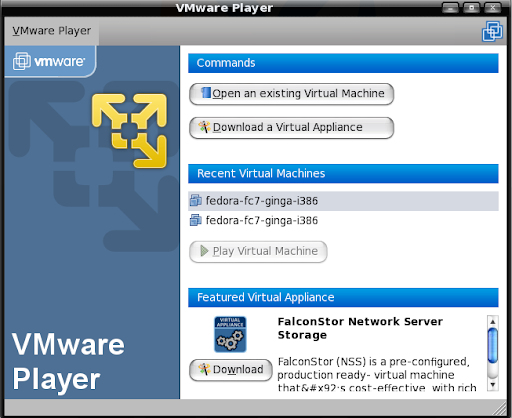Select the second fedora-fc7-ginga-i386 entry
This screenshot has width=512, height=418.
343,220
